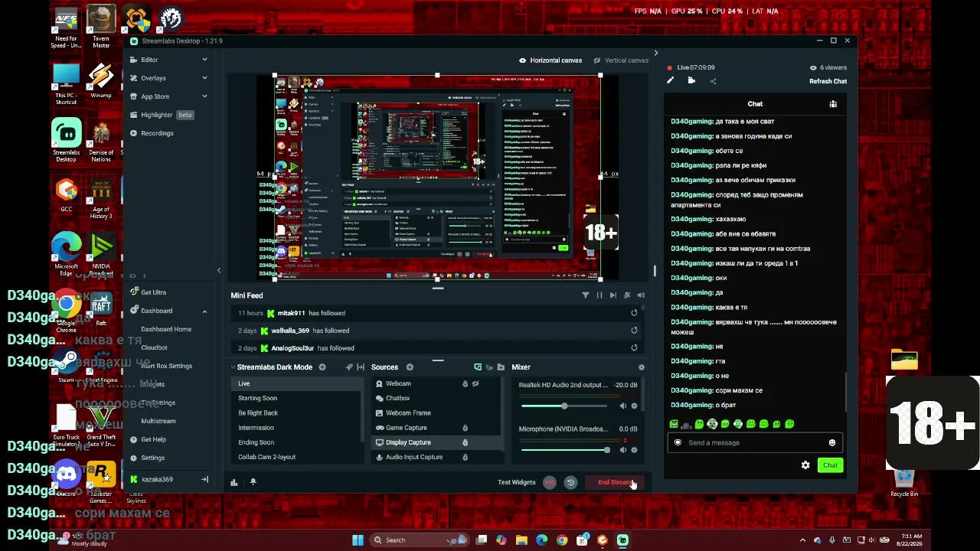Mute the Microphone NVIDIA Broadcast source
This screenshot has width=980, height=551.
pyautogui.click(x=622, y=450)
